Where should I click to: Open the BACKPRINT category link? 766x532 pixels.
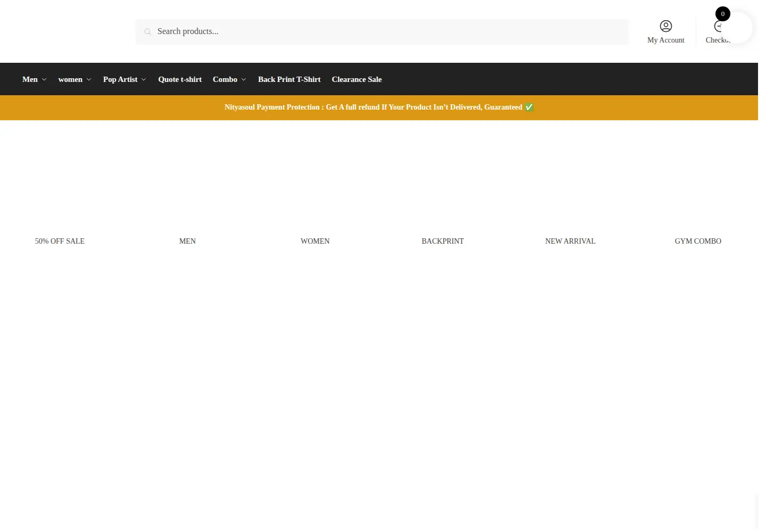(x=443, y=241)
